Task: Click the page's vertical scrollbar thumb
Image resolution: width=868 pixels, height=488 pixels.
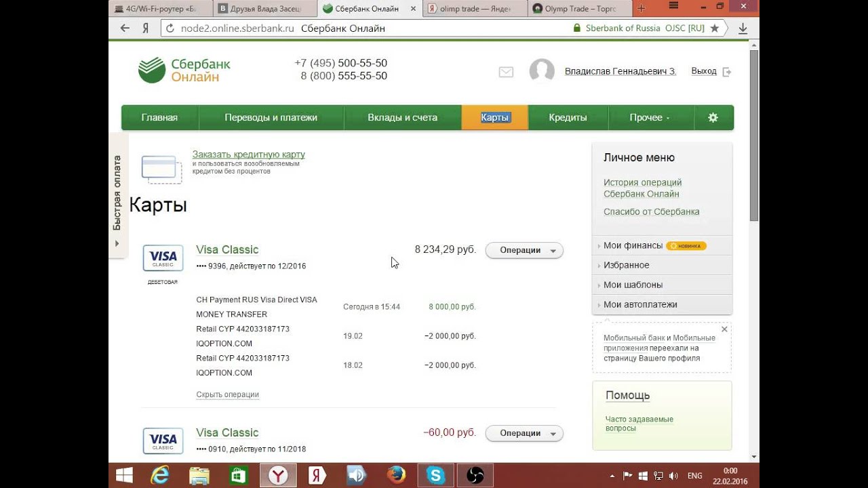Action: (x=754, y=136)
